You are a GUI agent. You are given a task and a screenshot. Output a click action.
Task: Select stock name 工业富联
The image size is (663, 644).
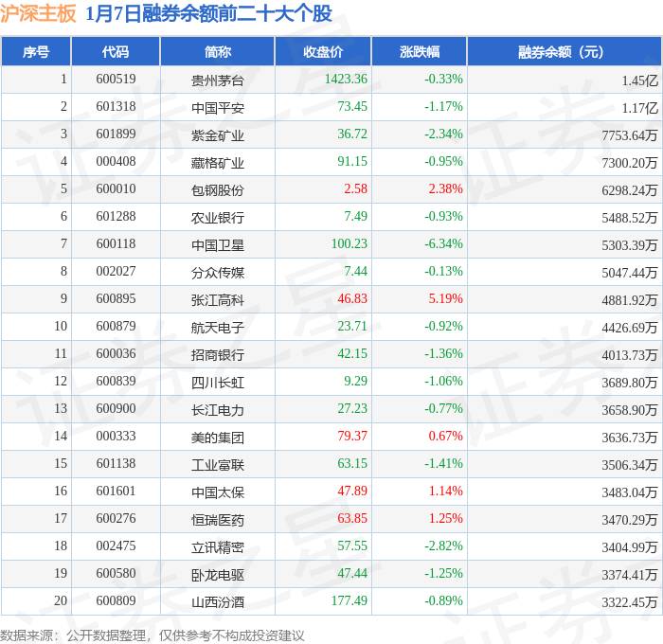coord(217,465)
